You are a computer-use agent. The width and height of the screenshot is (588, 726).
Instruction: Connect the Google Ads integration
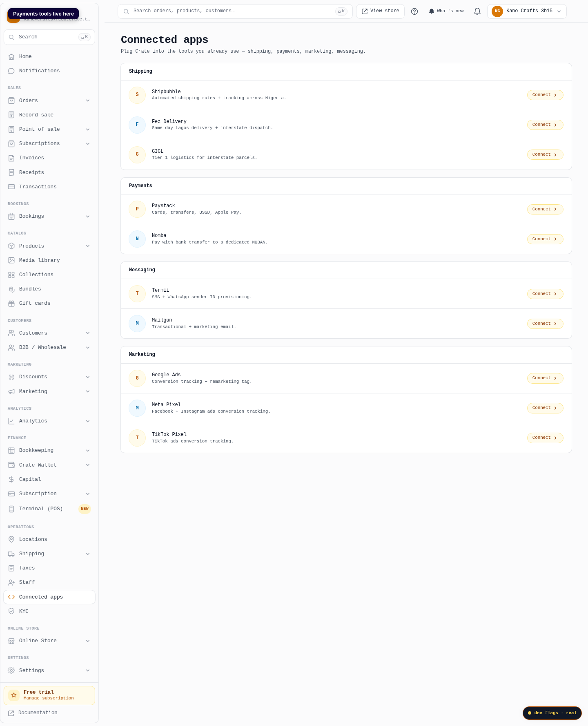tap(545, 378)
